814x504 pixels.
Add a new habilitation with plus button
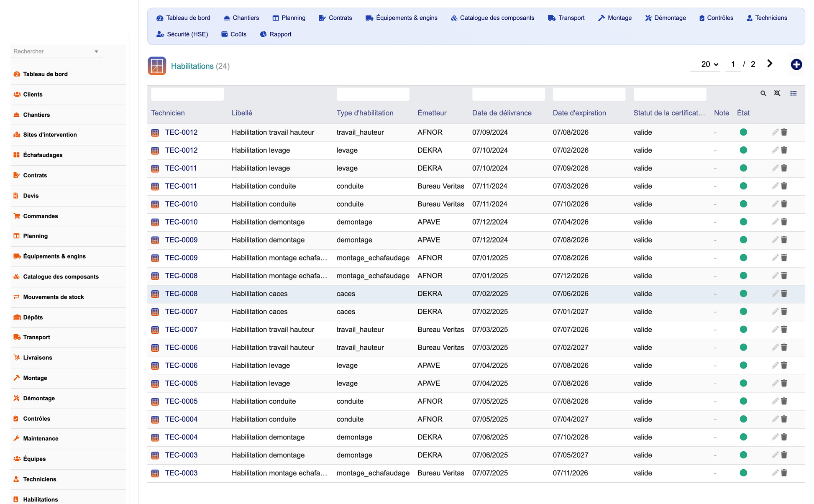(796, 64)
